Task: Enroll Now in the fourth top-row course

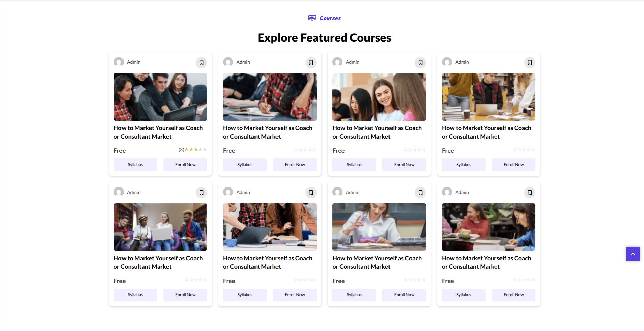Action: pos(514,165)
